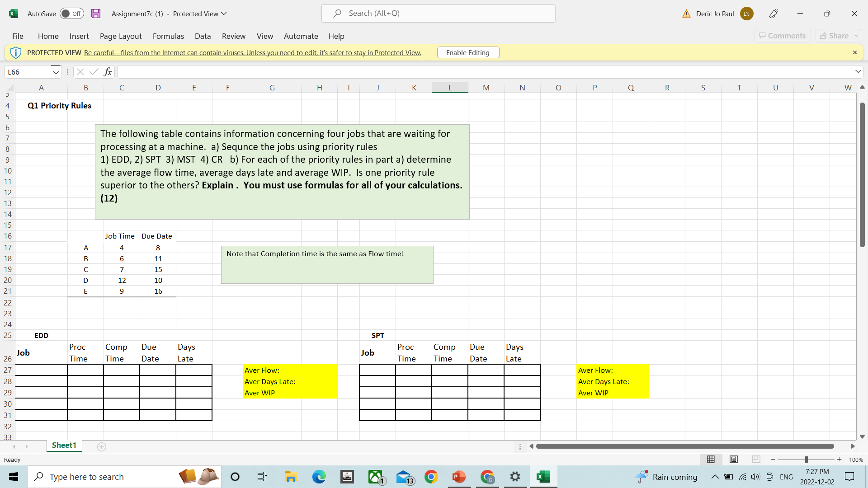Screen dimensions: 868x488
Task: Click the Save icon
Action: (x=95, y=14)
